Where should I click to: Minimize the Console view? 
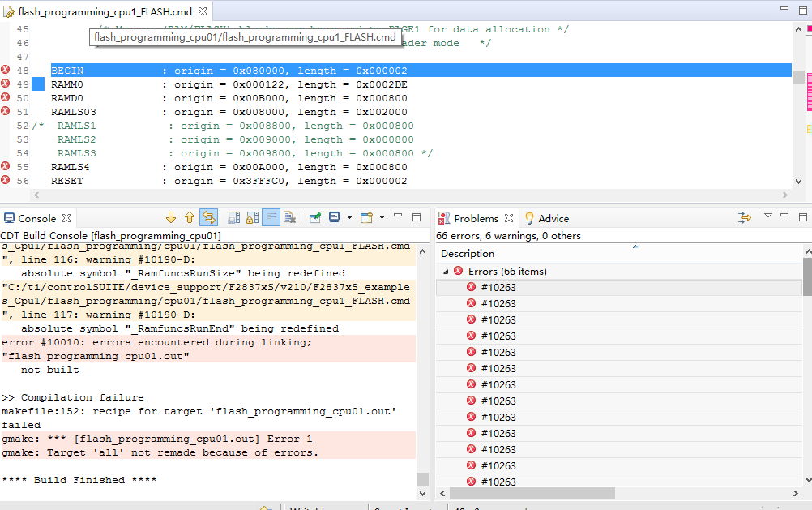pyautogui.click(x=398, y=216)
